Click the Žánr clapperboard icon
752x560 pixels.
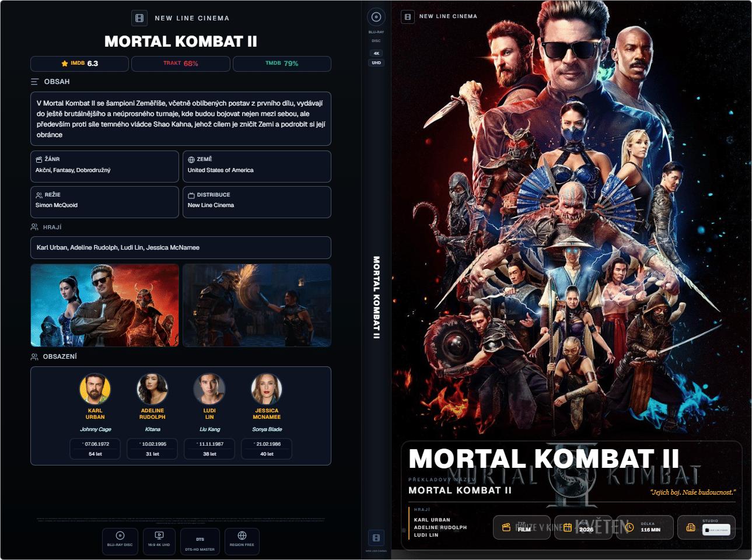[x=39, y=159]
